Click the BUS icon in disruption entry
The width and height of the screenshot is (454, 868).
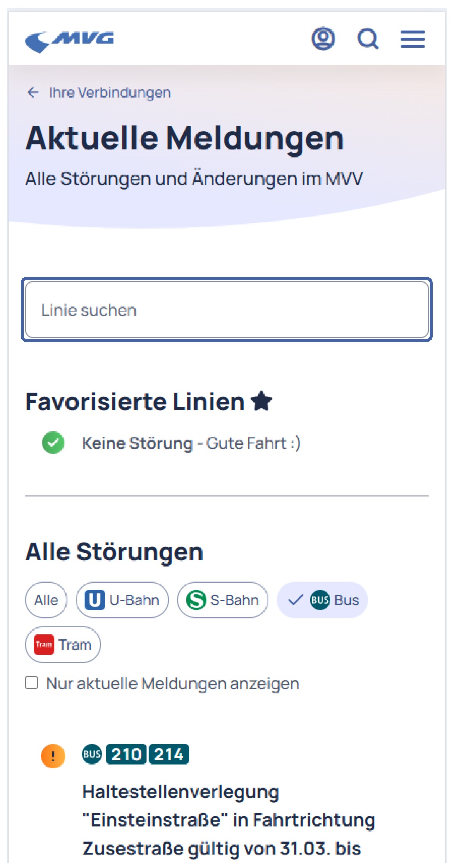pos(92,754)
